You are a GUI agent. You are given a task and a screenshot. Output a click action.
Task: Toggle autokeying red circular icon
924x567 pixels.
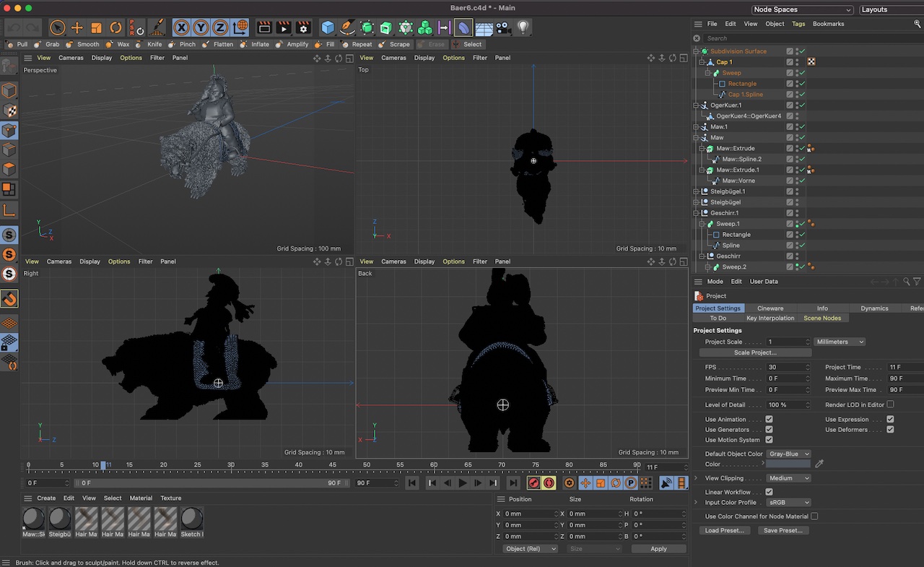pos(549,483)
